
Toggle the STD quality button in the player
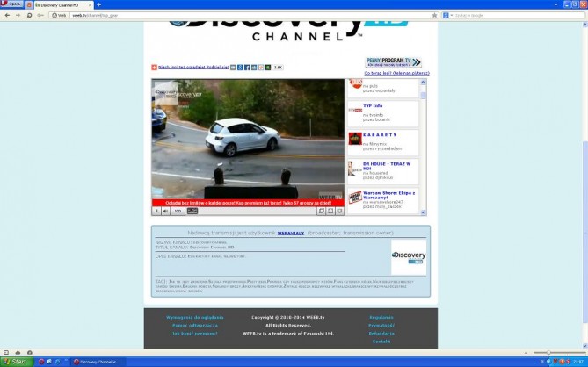[x=178, y=212]
